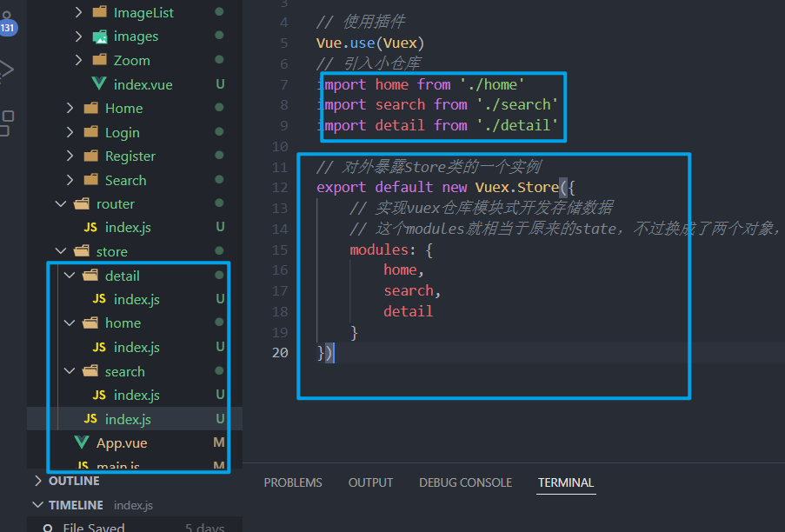Screen dimensions: 785x532
Task: Open detail store index.js file
Action: click(136, 299)
